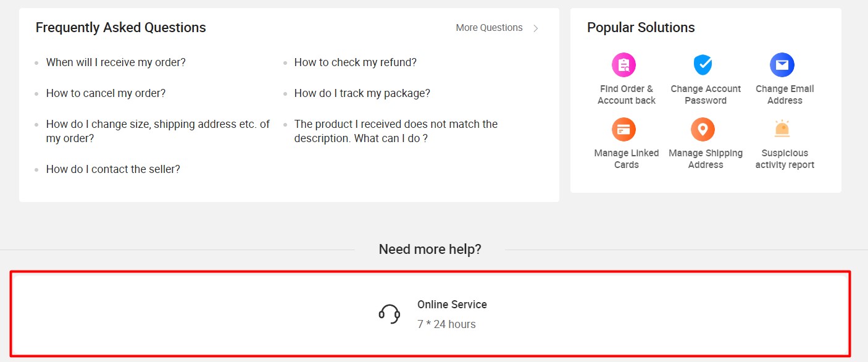The height and width of the screenshot is (362, 868).
Task: Select the Change Account Password icon
Action: pyautogui.click(x=704, y=64)
